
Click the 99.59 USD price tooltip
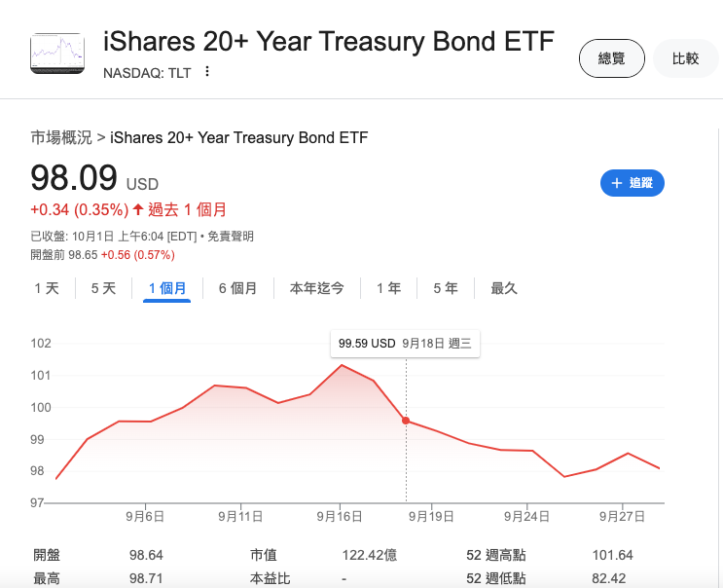[x=406, y=344]
